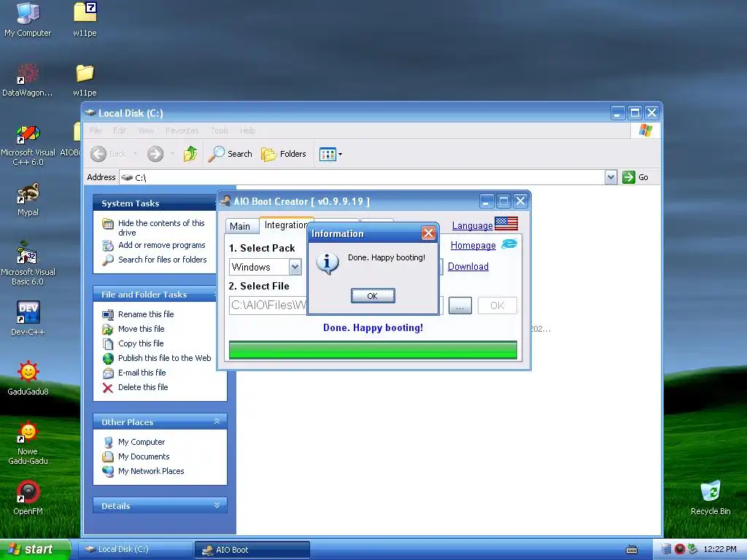Click Publish this file to the Web
This screenshot has height=560, width=747.
coord(164,358)
